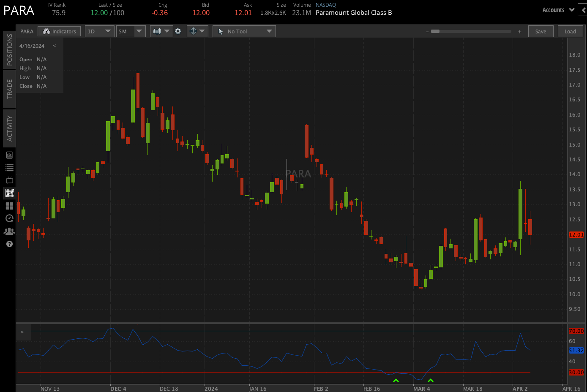The height and width of the screenshot is (392, 587).
Task: Click the Save button
Action: click(541, 31)
